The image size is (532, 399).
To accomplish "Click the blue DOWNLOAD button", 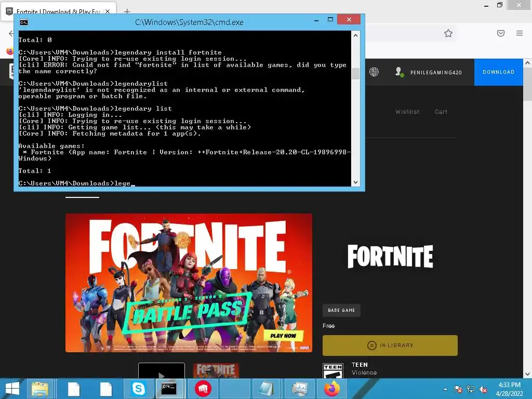I will click(x=498, y=72).
